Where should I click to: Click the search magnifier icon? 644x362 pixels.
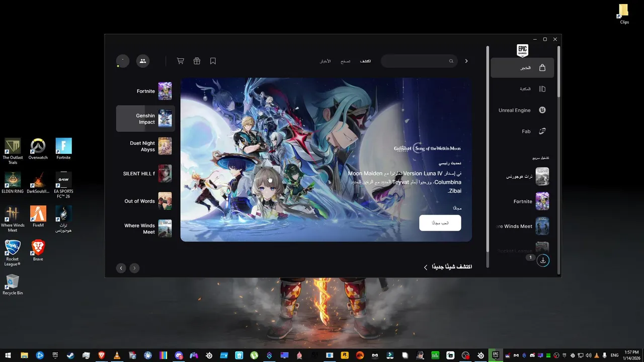(x=451, y=61)
